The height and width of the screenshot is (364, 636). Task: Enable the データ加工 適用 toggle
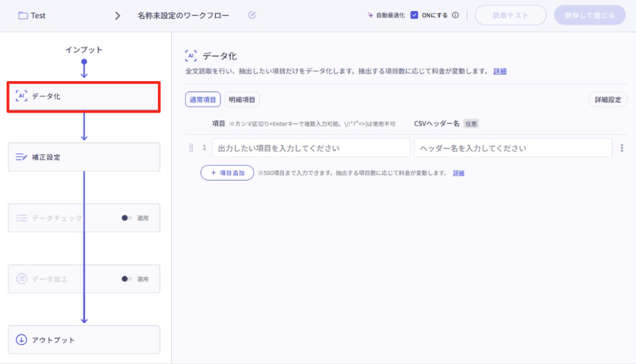127,278
